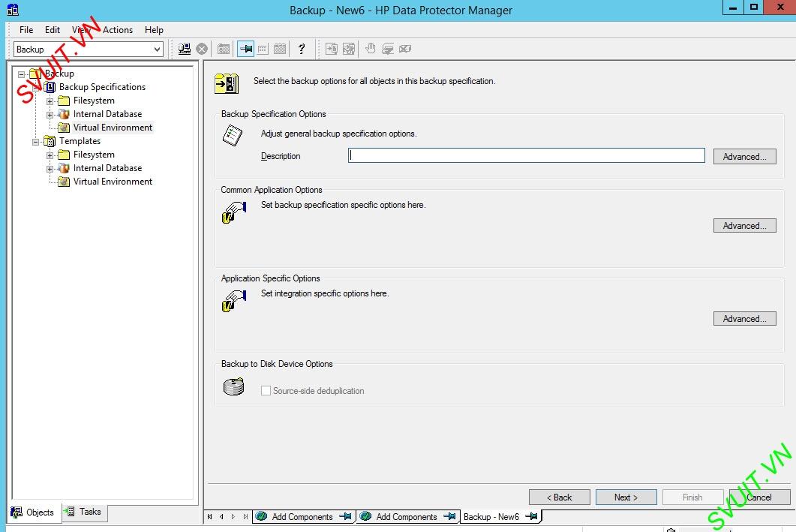Open the Actions menu

pos(118,30)
